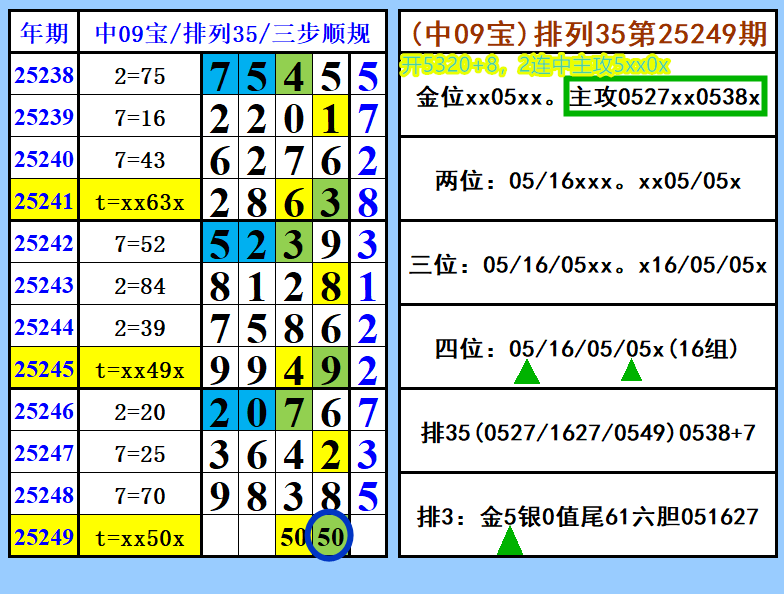This screenshot has height=594, width=784.
Task: Click the yellow text 开5320+8
Action: coord(450,65)
